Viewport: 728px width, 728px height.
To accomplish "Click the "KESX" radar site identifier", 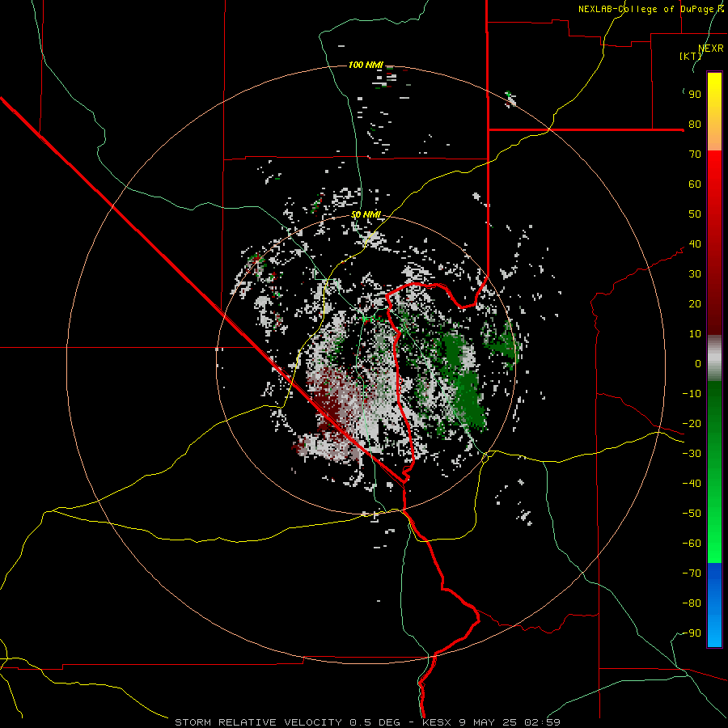I will click(x=437, y=722).
